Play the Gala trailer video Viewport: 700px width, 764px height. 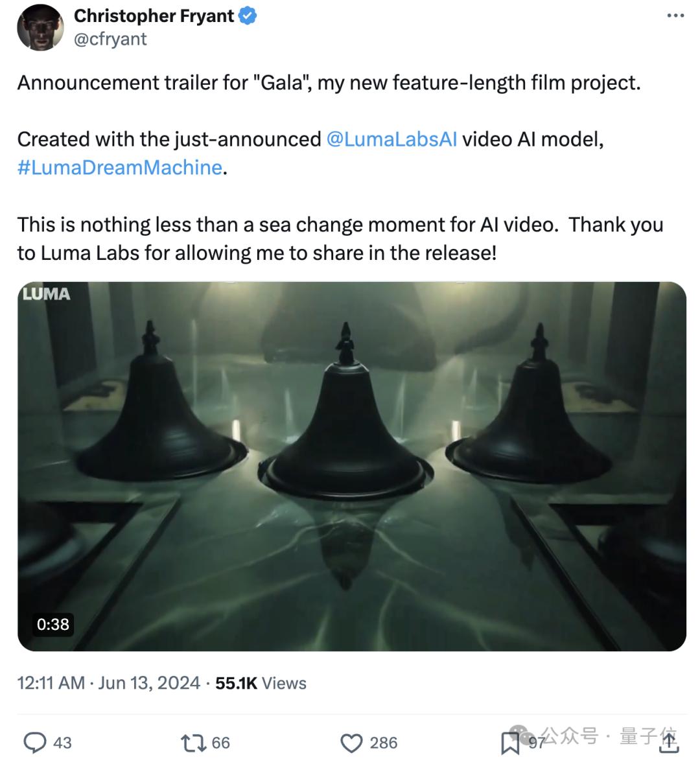tap(351, 466)
